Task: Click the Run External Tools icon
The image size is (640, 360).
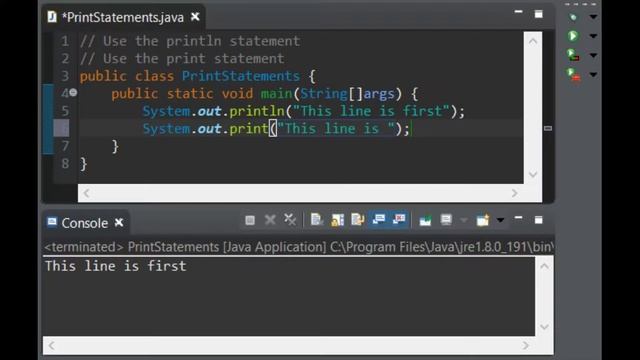Action: click(573, 75)
